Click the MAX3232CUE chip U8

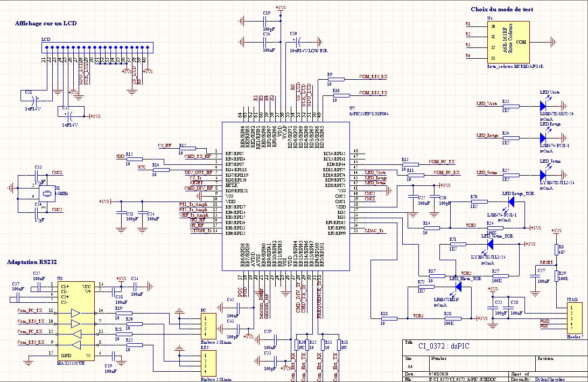75,322
